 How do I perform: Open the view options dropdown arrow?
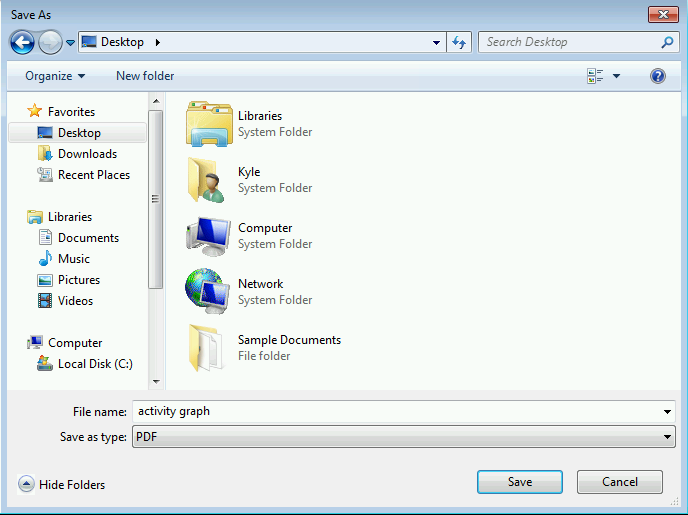616,76
